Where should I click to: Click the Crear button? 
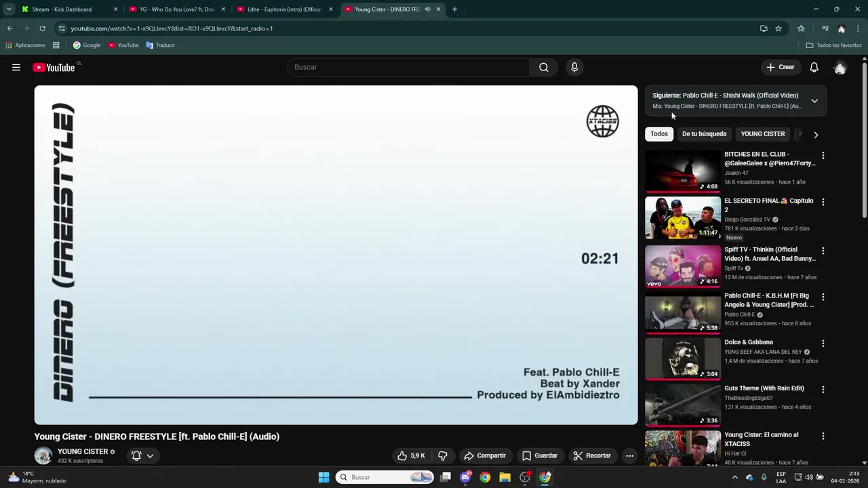(x=781, y=67)
